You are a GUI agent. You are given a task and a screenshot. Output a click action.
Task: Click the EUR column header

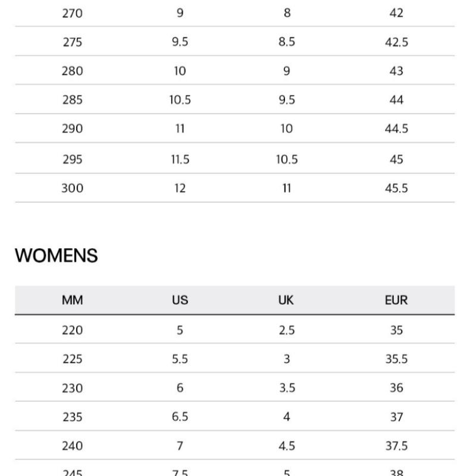point(396,300)
